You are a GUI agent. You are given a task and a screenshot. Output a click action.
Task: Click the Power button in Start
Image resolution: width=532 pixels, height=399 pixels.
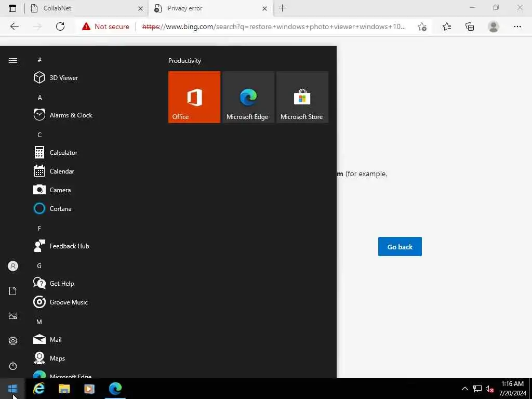coord(13,366)
